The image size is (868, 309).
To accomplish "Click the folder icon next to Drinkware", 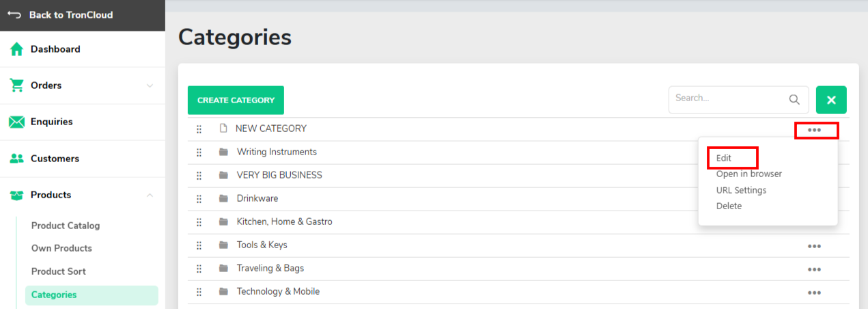I will coord(223,198).
